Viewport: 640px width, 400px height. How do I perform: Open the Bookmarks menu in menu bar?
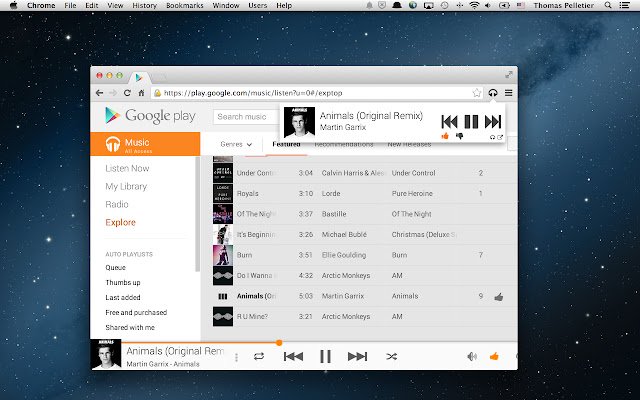click(184, 5)
